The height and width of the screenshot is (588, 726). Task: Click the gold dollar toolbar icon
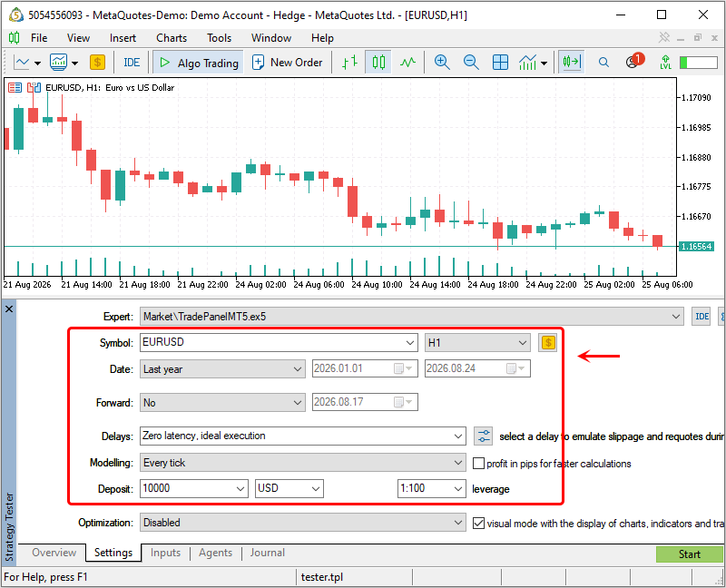point(97,62)
